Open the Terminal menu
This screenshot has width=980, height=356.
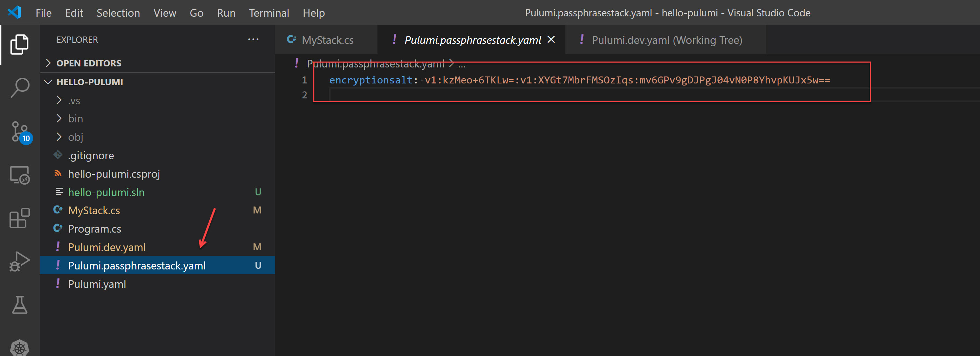[x=269, y=13]
